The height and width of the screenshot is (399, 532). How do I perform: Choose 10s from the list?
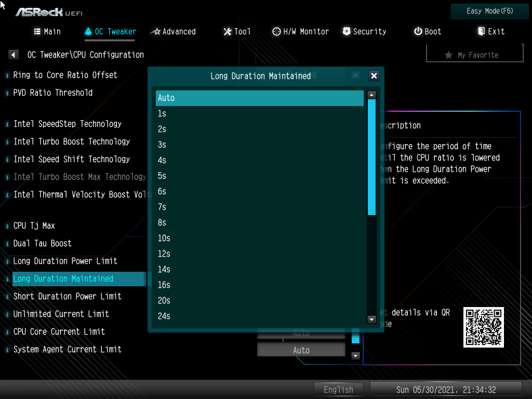coord(260,238)
